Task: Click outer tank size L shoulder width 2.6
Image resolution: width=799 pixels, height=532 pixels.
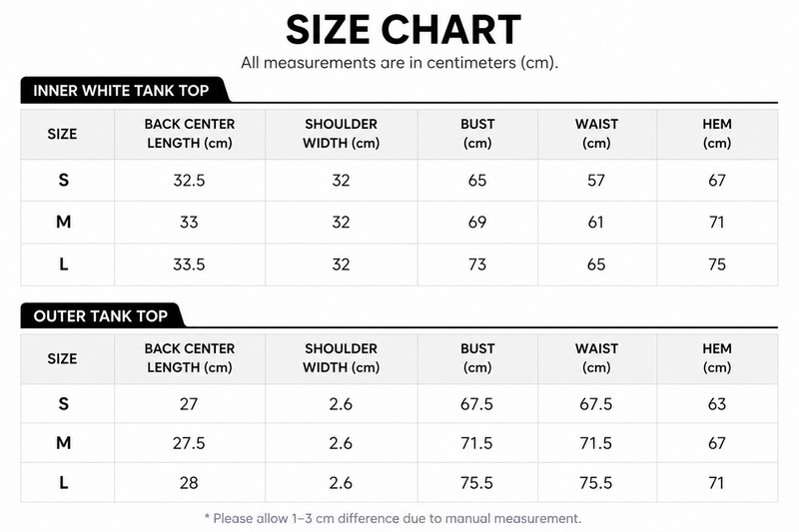Action: 341,483
